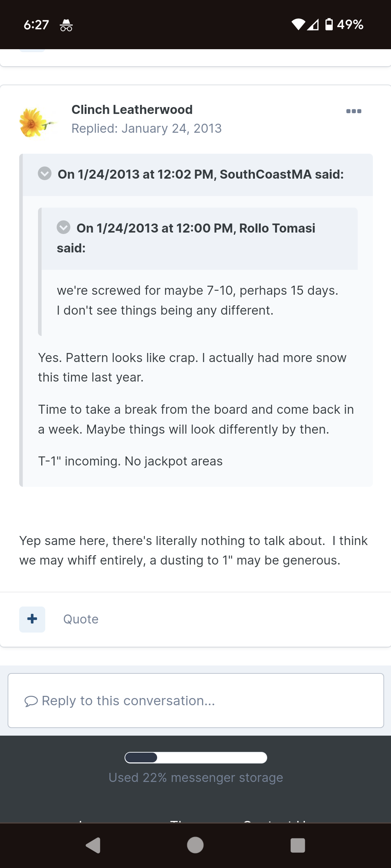Open the quoted 12:00 PM Rollo Tomasi header

(x=186, y=238)
